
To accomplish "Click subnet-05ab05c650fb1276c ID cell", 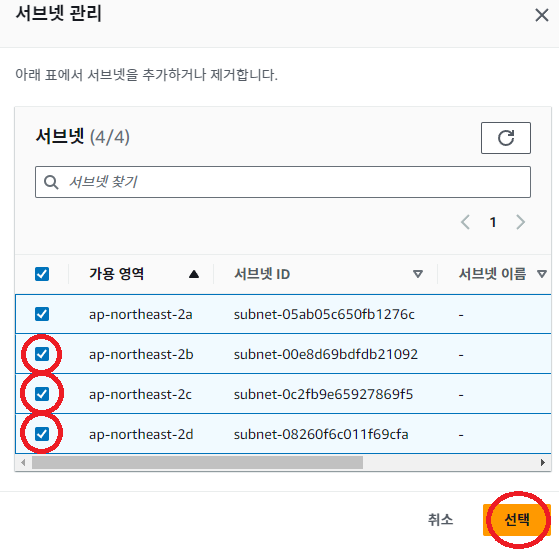I will pyautogui.click(x=324, y=314).
